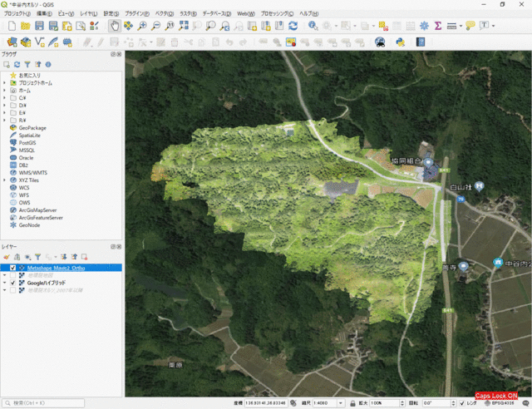Viewport: 532px width, 409px height.
Task: Collapse the Googleハイブリッド layer node
Action: [x=4, y=283]
